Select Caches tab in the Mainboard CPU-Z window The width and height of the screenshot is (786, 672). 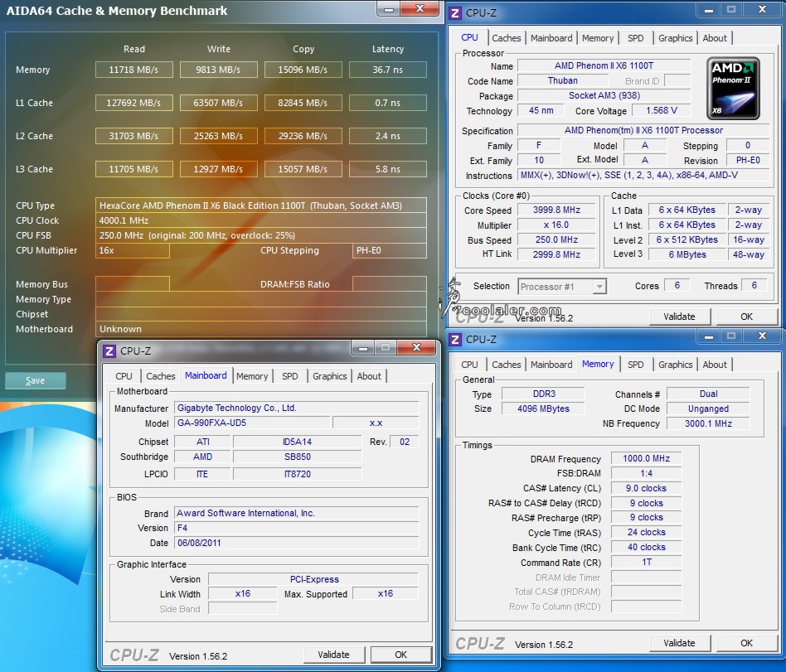(x=160, y=376)
